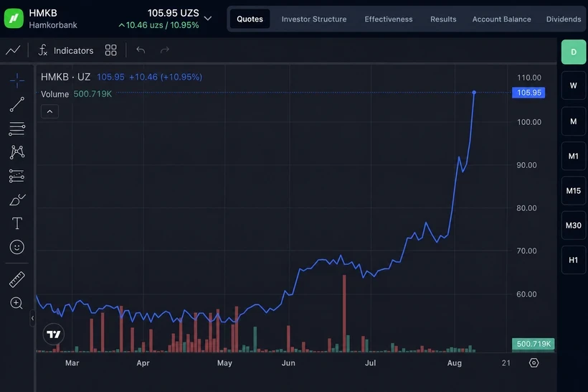Enable the H1 timeframe

[x=574, y=260]
